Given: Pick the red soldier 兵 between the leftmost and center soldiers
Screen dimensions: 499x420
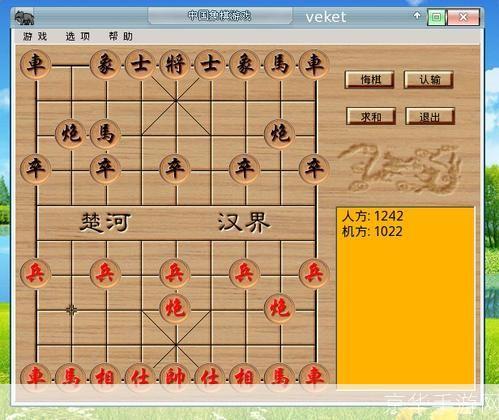Looking at the screenshot, I should coord(105,273).
